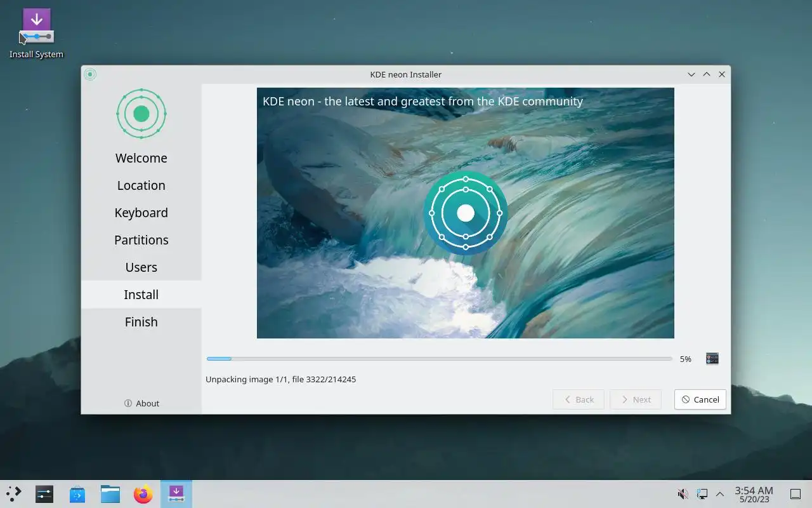Launch Discover software center from the taskbar
The height and width of the screenshot is (508, 812).
pos(77,494)
